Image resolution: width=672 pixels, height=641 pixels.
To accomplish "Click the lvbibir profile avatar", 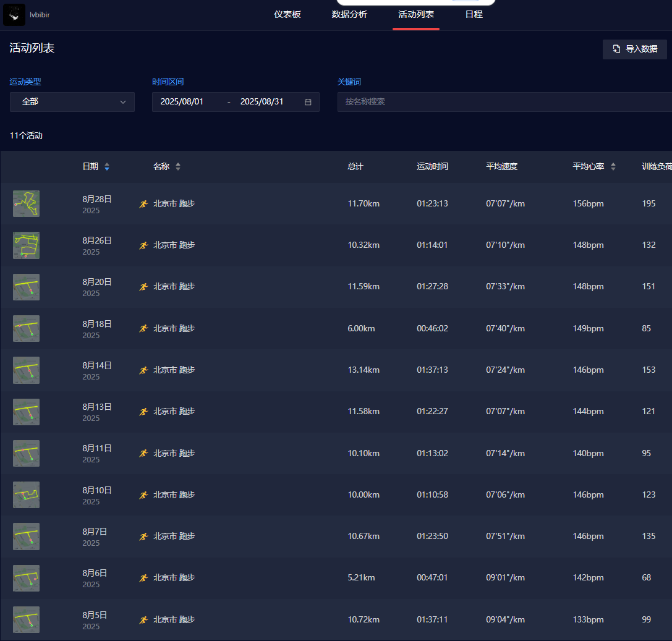I will (x=14, y=14).
